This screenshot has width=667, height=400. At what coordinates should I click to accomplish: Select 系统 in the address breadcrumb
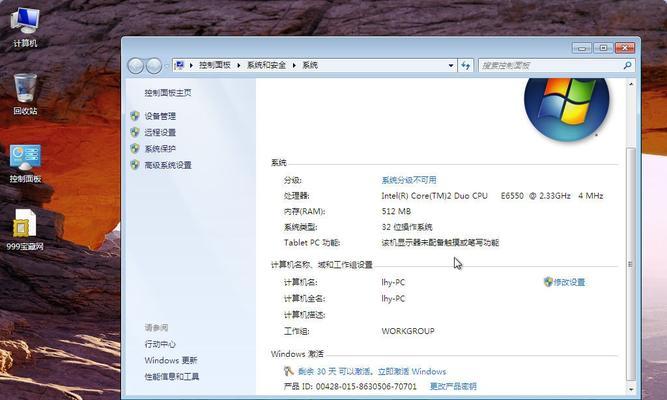tap(310, 65)
